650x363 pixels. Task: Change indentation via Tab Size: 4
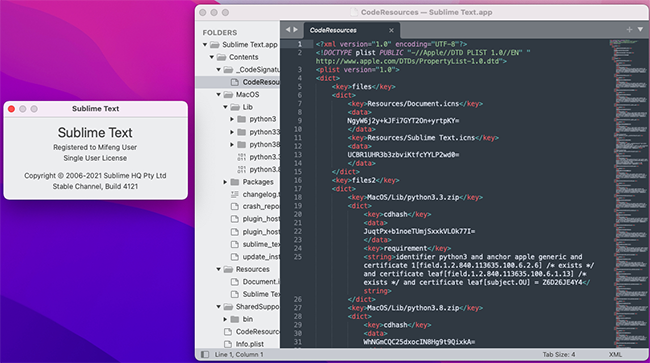point(559,354)
